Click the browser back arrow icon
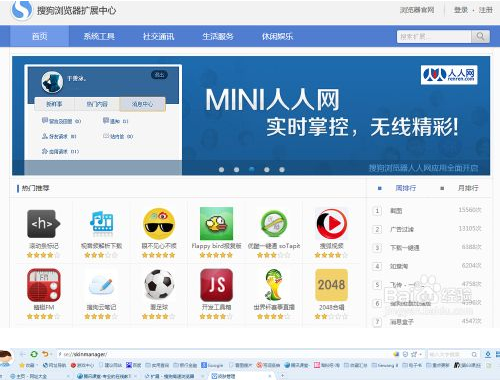 [x=22, y=354]
